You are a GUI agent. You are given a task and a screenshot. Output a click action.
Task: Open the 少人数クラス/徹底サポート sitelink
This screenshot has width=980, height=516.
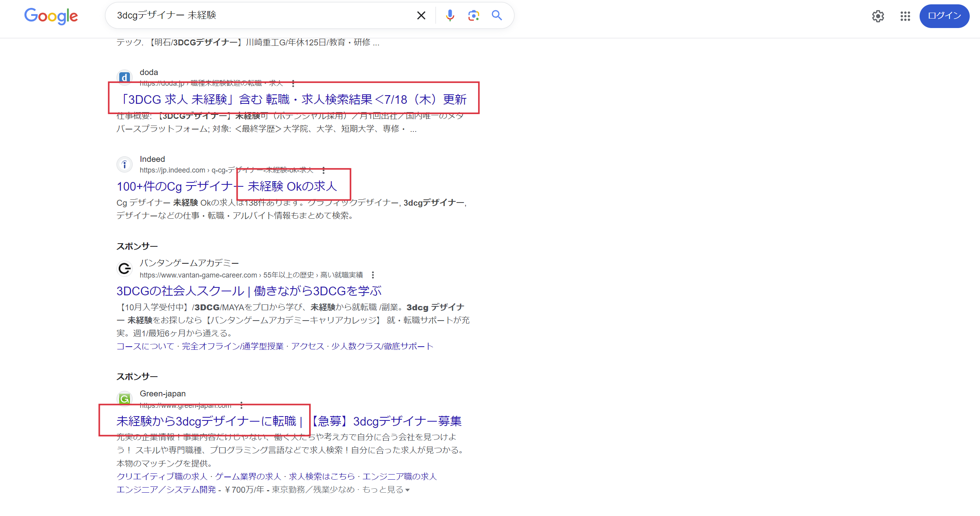pyautogui.click(x=382, y=346)
